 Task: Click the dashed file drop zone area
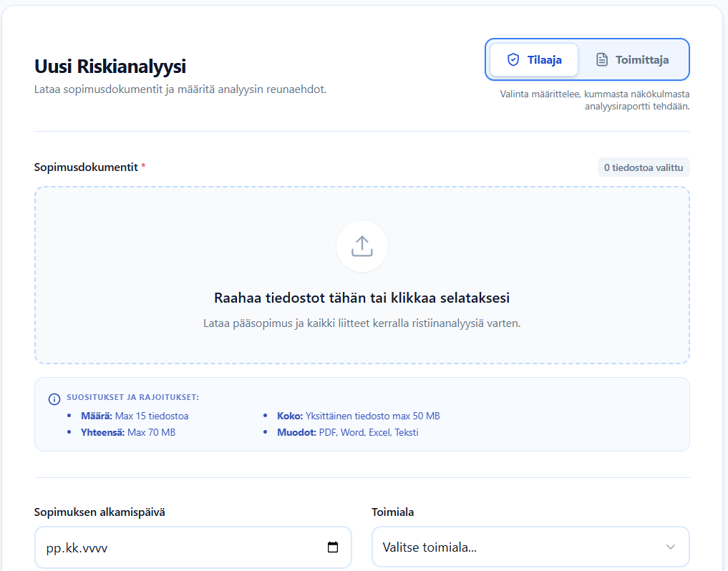click(362, 275)
